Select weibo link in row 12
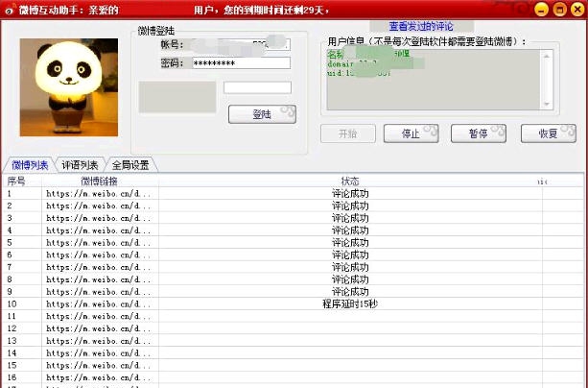This screenshot has height=388, width=588. pyautogui.click(x=99, y=328)
